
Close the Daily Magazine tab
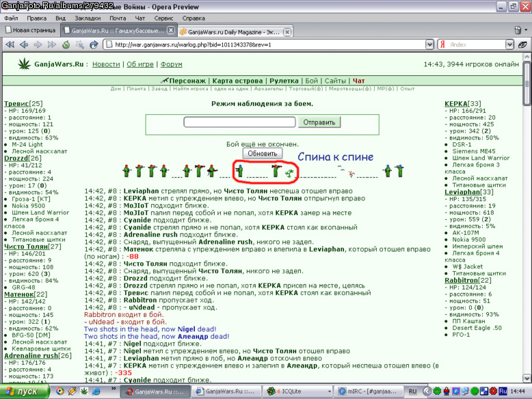[x=287, y=32]
